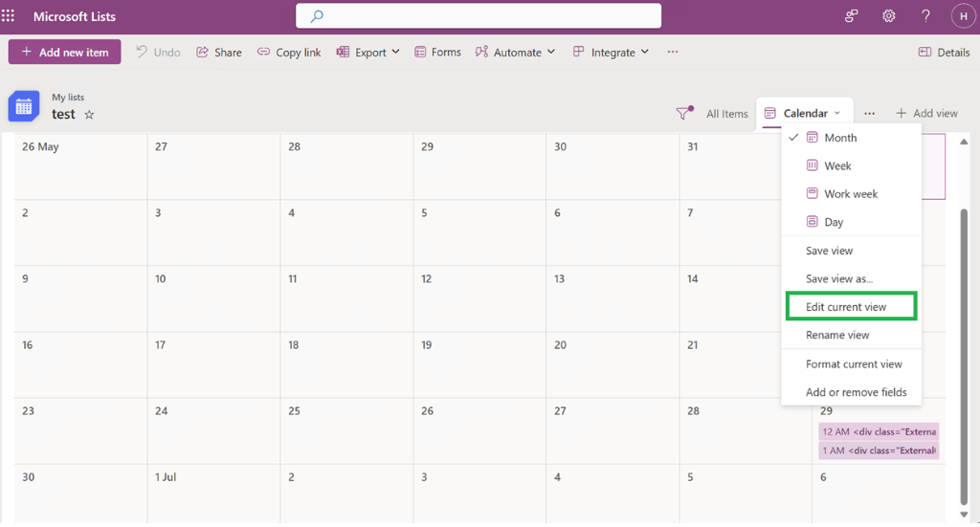Image resolution: width=980 pixels, height=527 pixels.
Task: Click the date cell labeled 14
Action: coord(729,298)
